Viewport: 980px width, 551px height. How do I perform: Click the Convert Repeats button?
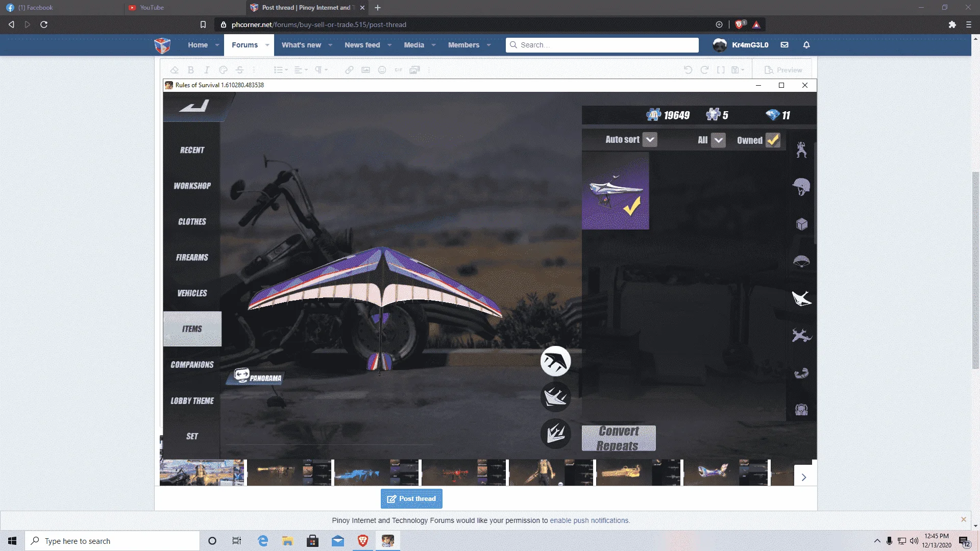(619, 438)
